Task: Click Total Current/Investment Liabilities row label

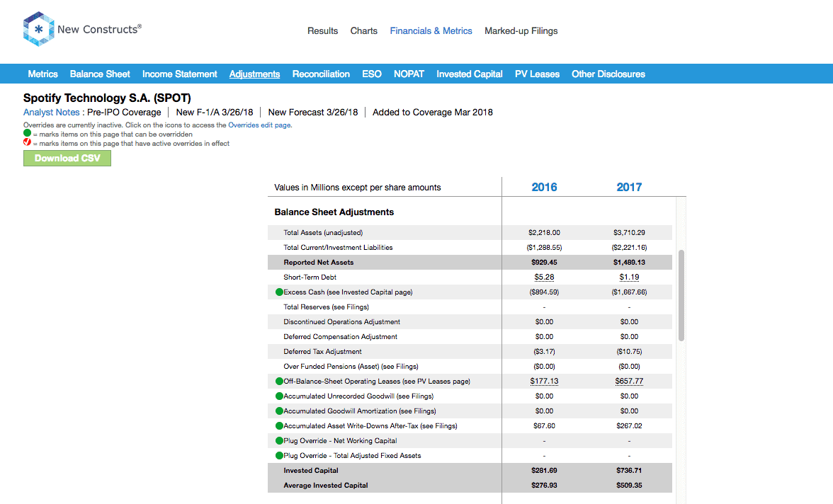Action: 338,248
